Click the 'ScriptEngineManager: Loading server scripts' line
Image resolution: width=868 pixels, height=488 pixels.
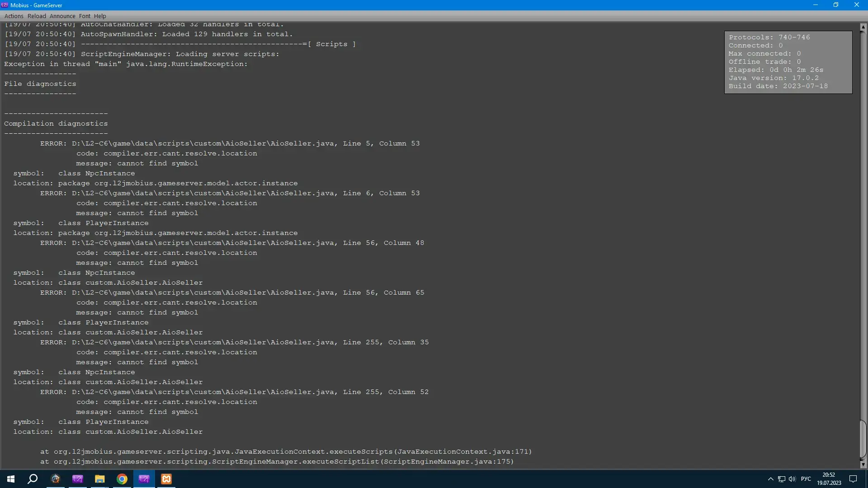point(142,54)
